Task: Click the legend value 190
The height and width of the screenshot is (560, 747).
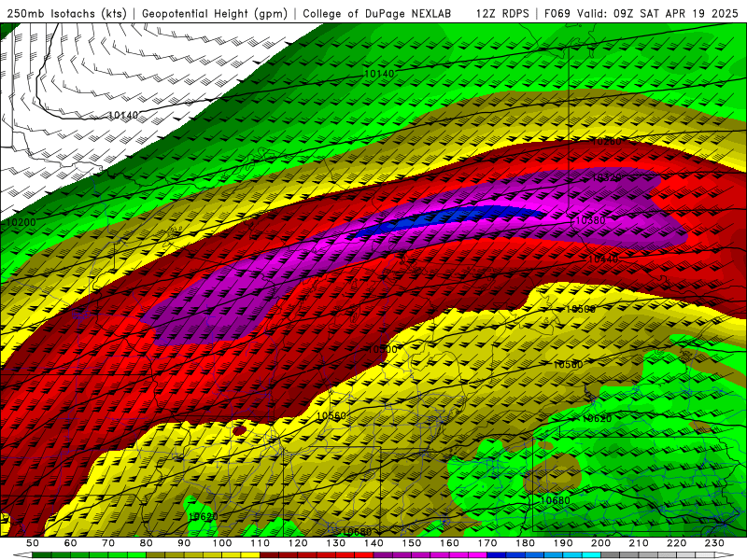Action: 563,543
